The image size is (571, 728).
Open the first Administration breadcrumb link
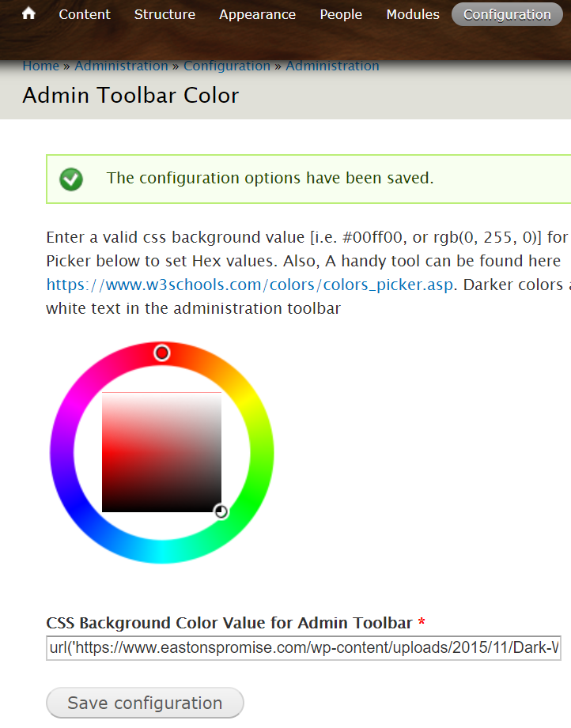tap(121, 66)
